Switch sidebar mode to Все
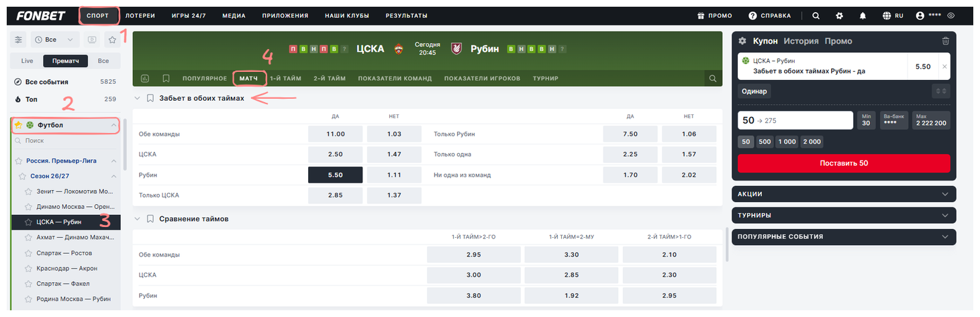The width and height of the screenshot is (980, 317). (x=103, y=61)
